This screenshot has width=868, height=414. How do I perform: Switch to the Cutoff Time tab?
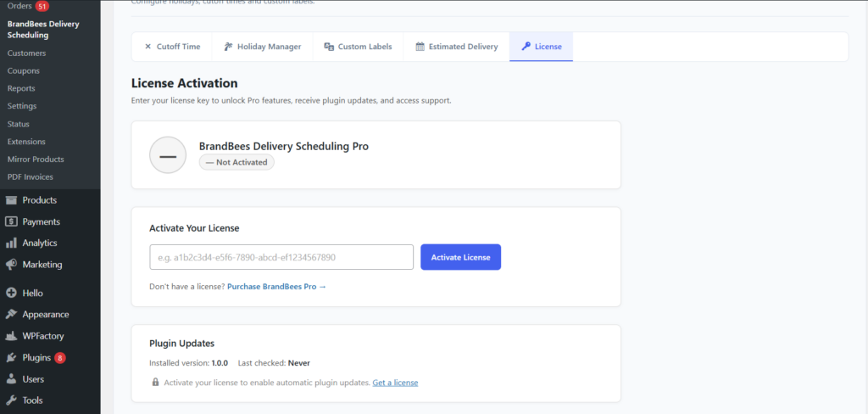tap(172, 47)
